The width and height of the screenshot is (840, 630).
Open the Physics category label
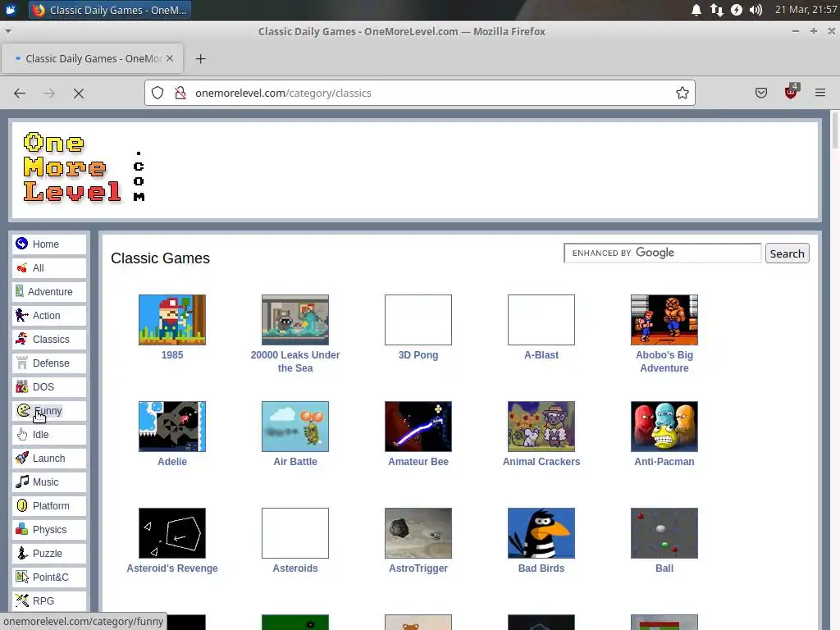tap(49, 529)
